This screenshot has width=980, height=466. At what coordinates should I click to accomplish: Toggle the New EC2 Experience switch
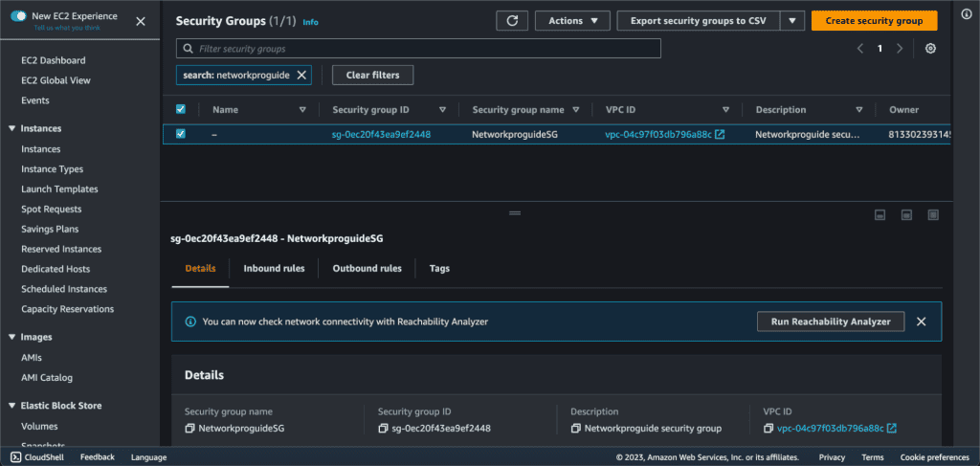[x=18, y=16]
